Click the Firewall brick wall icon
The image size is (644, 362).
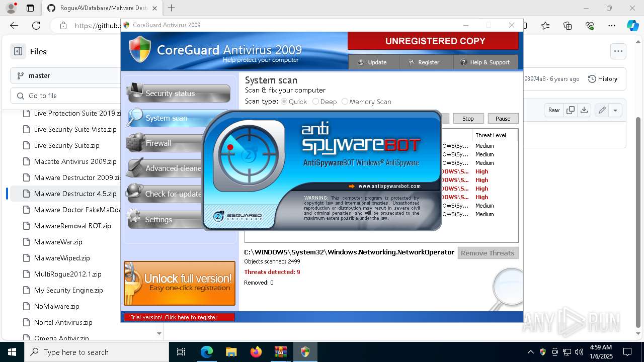click(135, 143)
